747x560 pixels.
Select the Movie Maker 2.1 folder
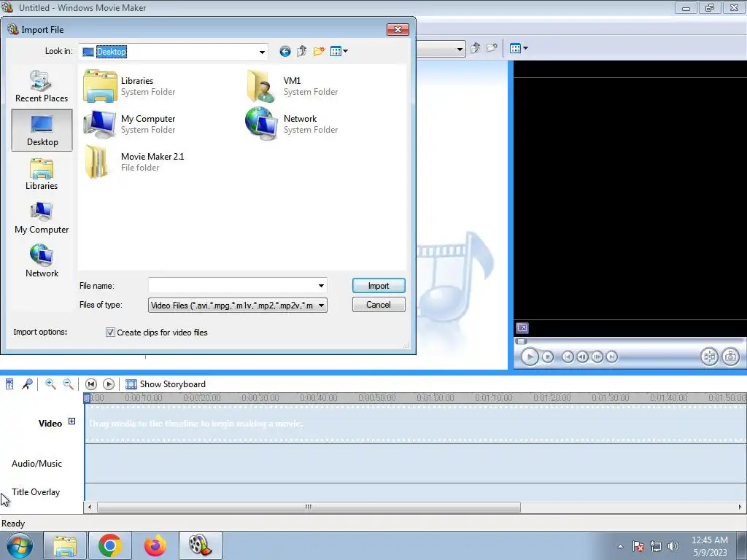[134, 162]
